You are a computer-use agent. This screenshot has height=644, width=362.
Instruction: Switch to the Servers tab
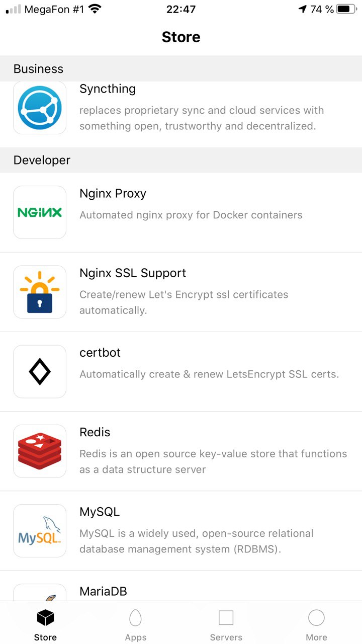[x=226, y=624]
